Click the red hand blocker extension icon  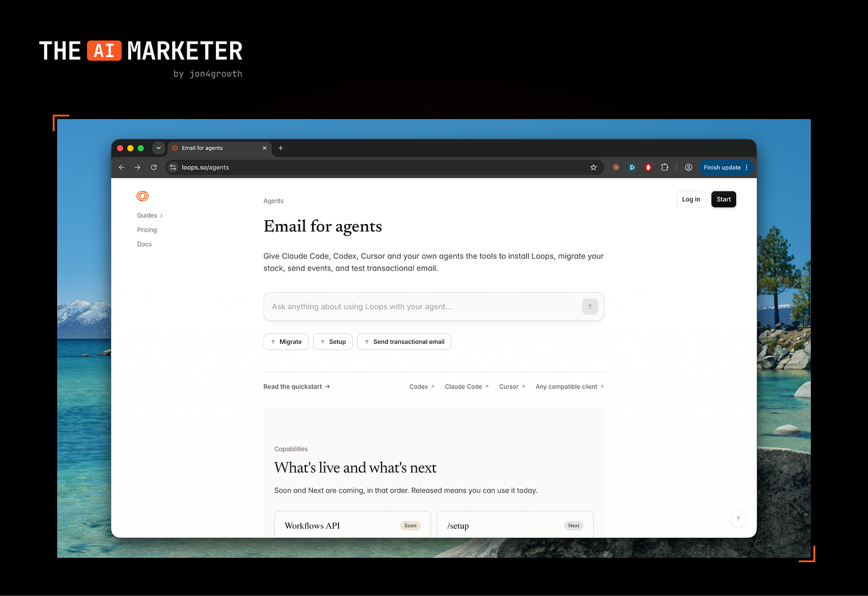[x=648, y=167]
